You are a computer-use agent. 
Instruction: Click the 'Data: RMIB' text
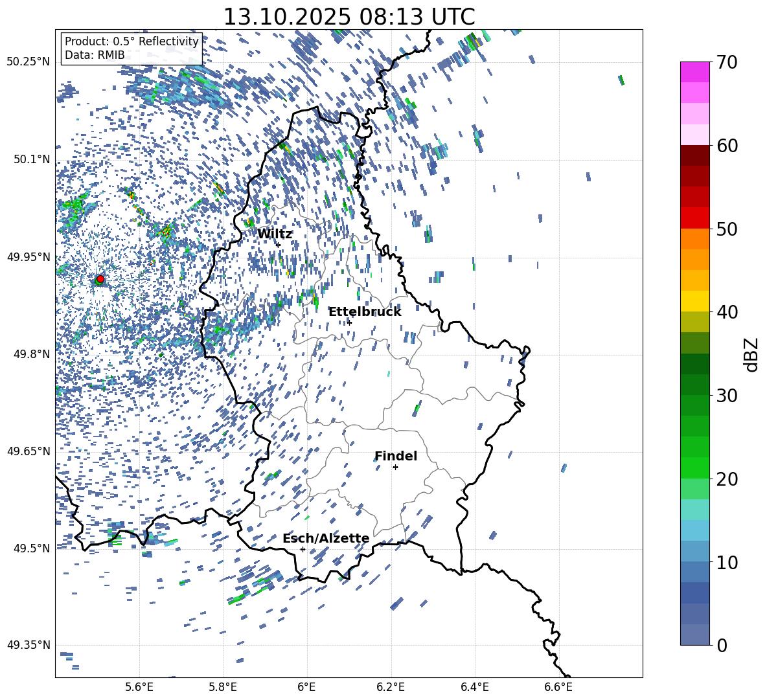pyautogui.click(x=95, y=55)
